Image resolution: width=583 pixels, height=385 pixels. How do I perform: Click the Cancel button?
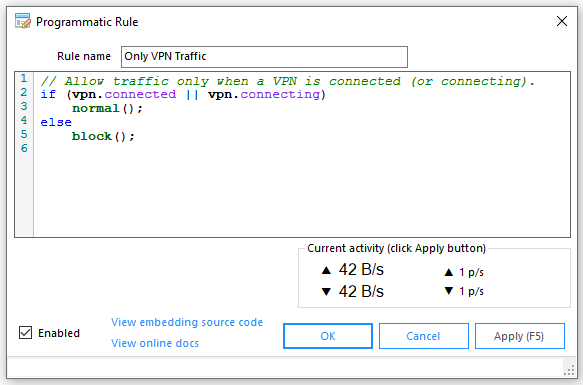[423, 336]
